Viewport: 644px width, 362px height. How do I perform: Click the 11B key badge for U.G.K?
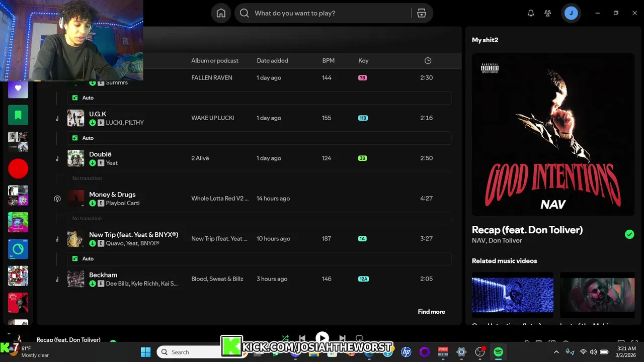pos(363,118)
